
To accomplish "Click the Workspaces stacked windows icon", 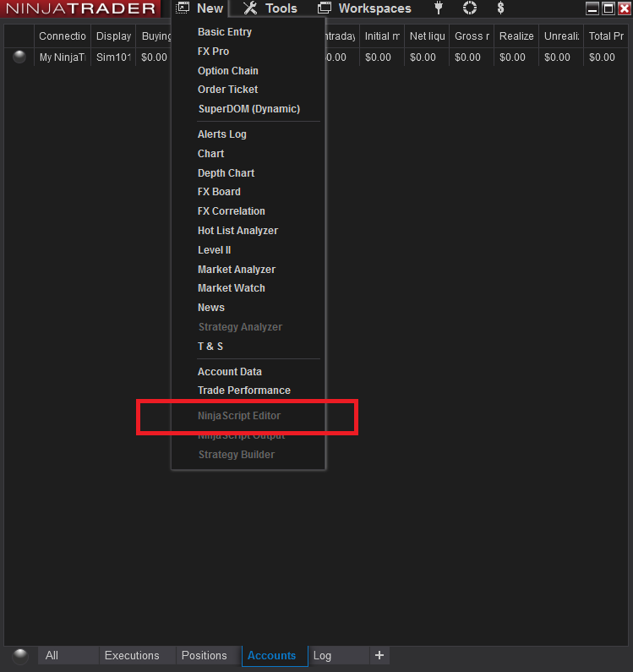I will click(x=325, y=8).
